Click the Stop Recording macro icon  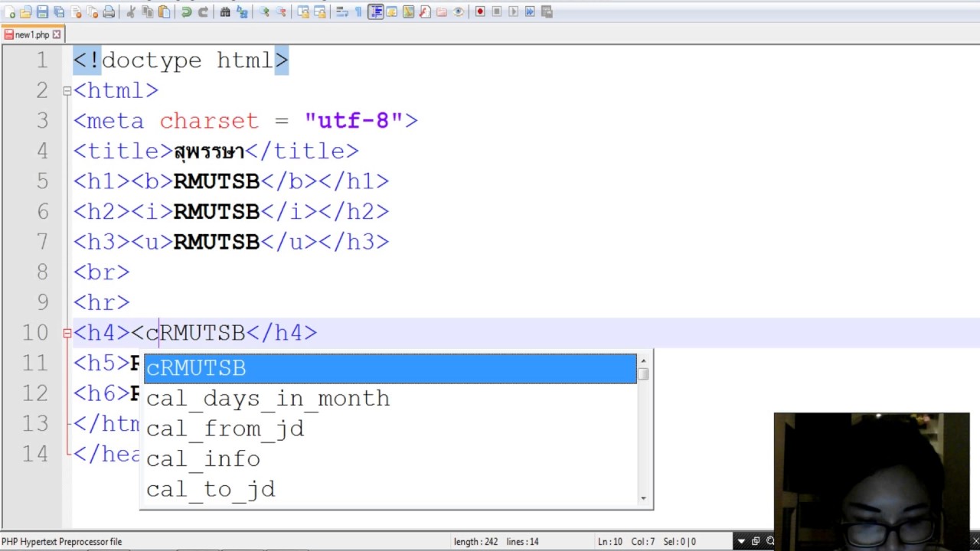pos(497,11)
